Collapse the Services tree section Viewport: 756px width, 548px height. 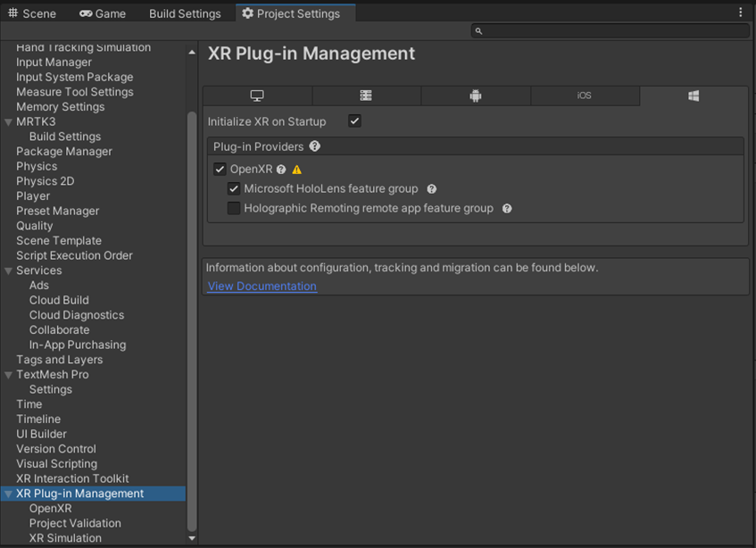click(8, 270)
